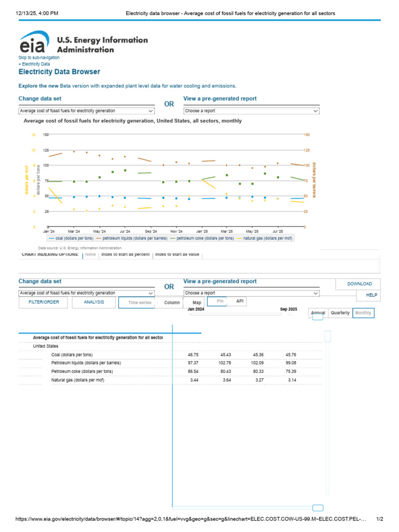Expand the top Change data set dropdown
Image resolution: width=399 pixels, height=532 pixels.
[x=87, y=111]
